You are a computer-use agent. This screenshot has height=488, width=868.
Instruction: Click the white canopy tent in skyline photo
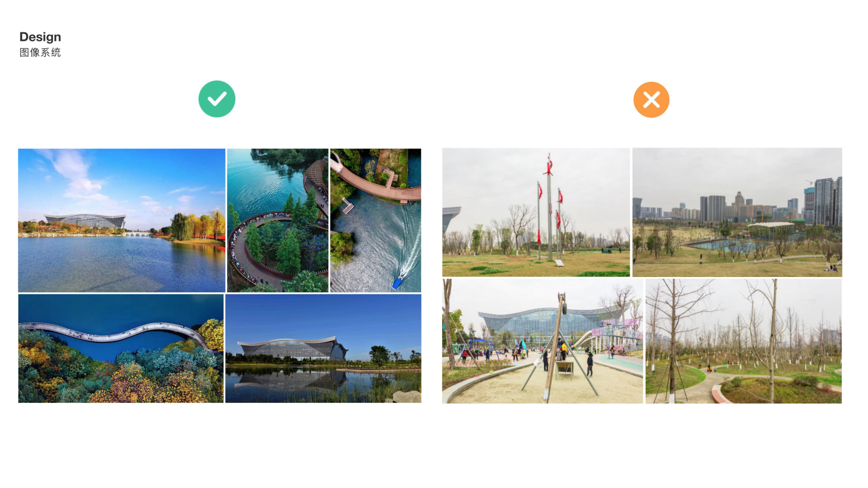pos(771,225)
